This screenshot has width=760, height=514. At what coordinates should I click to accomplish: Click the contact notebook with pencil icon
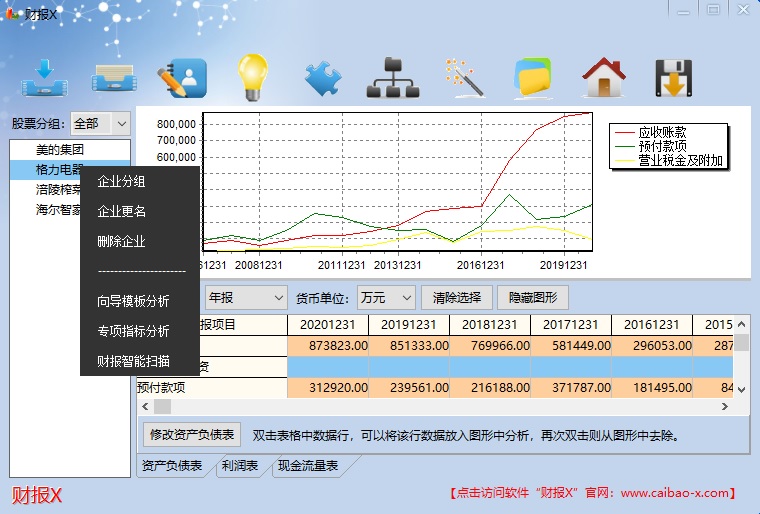pyautogui.click(x=181, y=77)
